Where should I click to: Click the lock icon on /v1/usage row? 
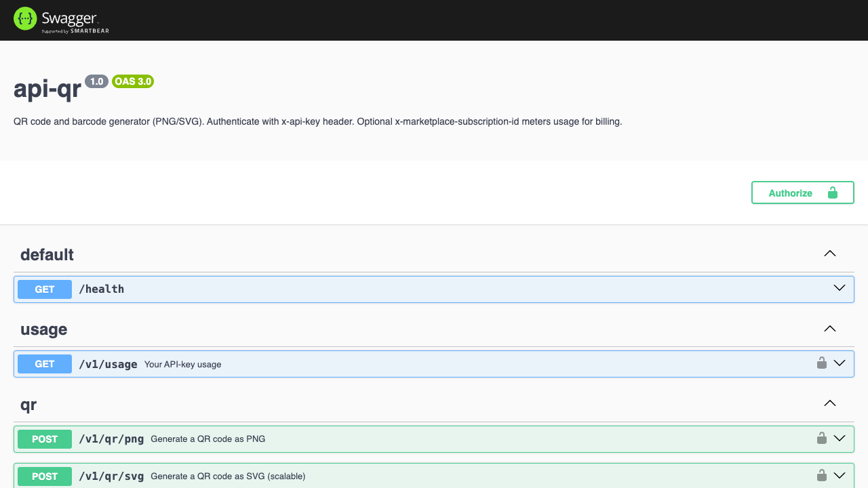pyautogui.click(x=821, y=363)
